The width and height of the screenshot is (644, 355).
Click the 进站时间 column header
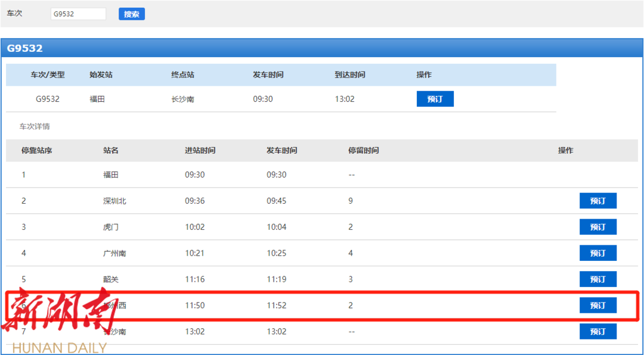coord(200,151)
